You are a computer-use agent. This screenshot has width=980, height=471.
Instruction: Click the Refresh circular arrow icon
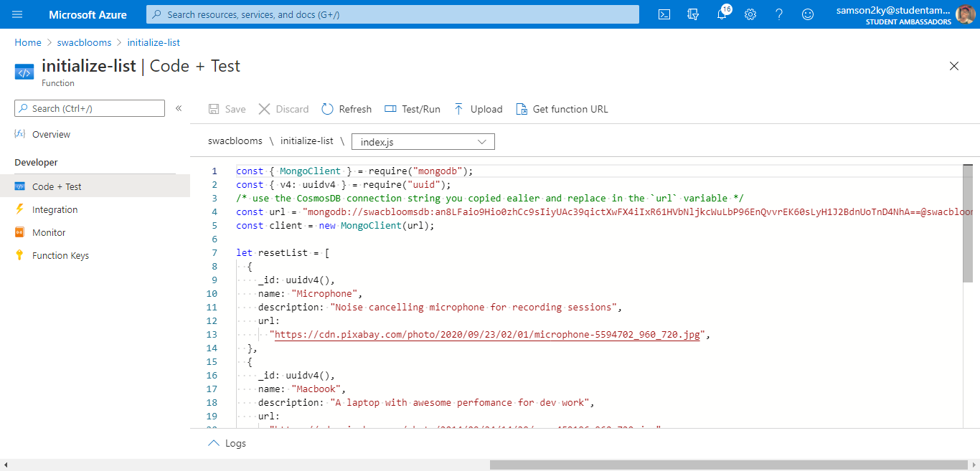[x=327, y=109]
